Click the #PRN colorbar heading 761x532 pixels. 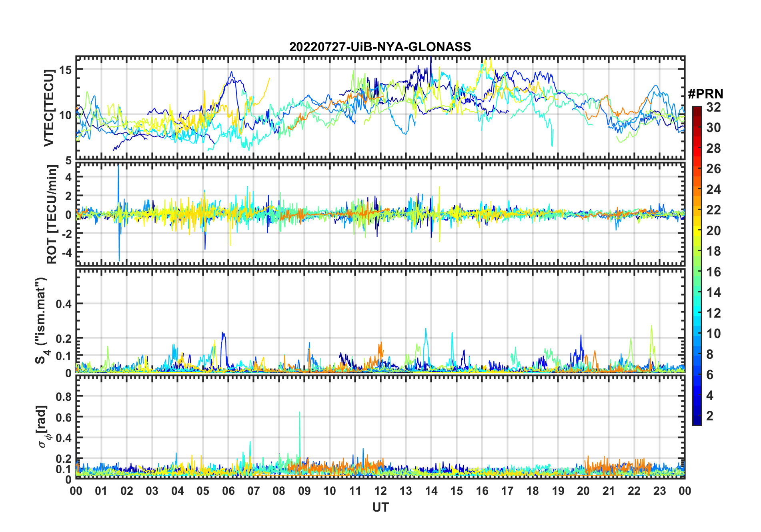click(x=705, y=94)
